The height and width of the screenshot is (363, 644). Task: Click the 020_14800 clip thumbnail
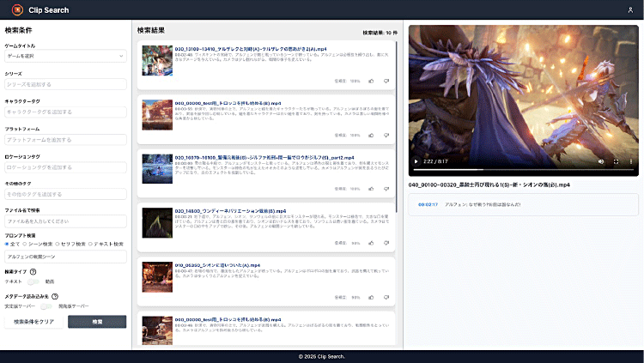pos(157,223)
